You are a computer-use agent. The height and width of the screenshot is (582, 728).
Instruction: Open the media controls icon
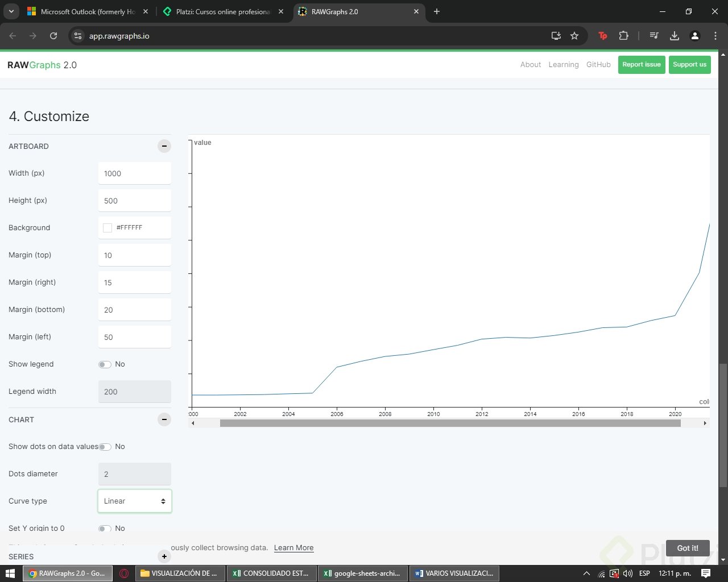(654, 36)
